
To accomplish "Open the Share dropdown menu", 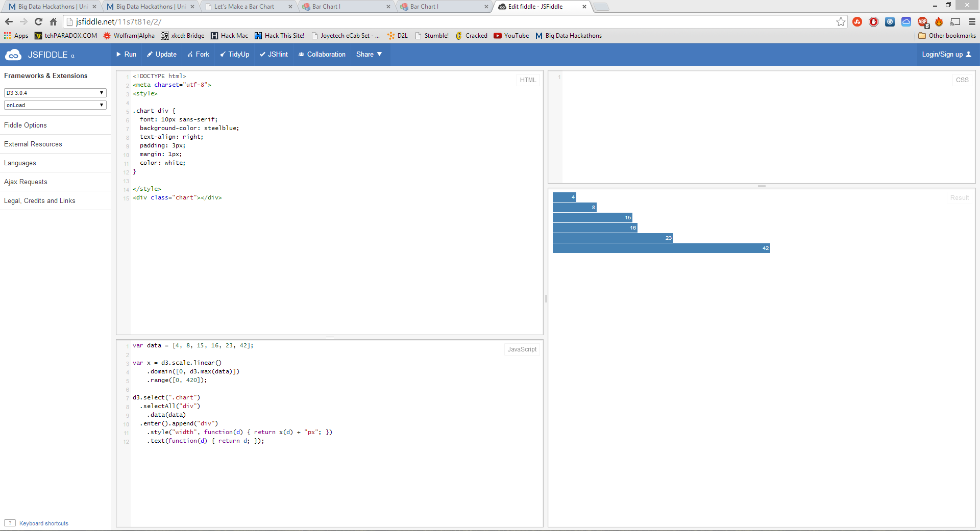I will coord(369,55).
